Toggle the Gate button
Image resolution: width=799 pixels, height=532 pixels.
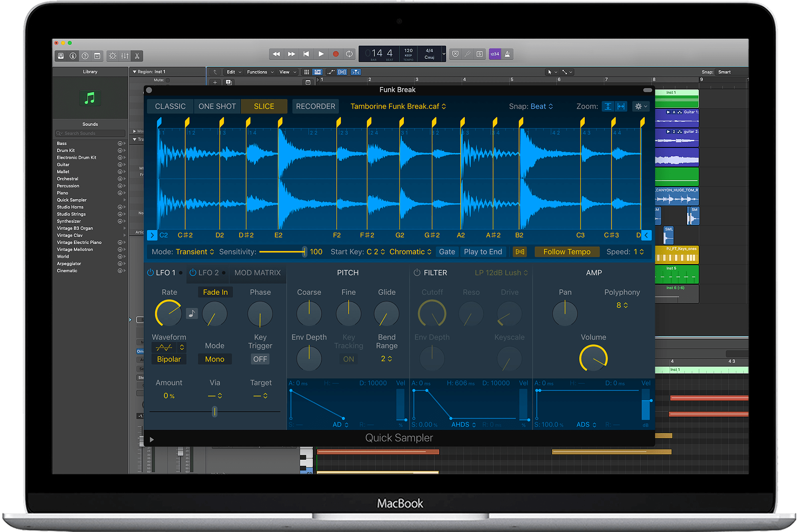tap(447, 252)
